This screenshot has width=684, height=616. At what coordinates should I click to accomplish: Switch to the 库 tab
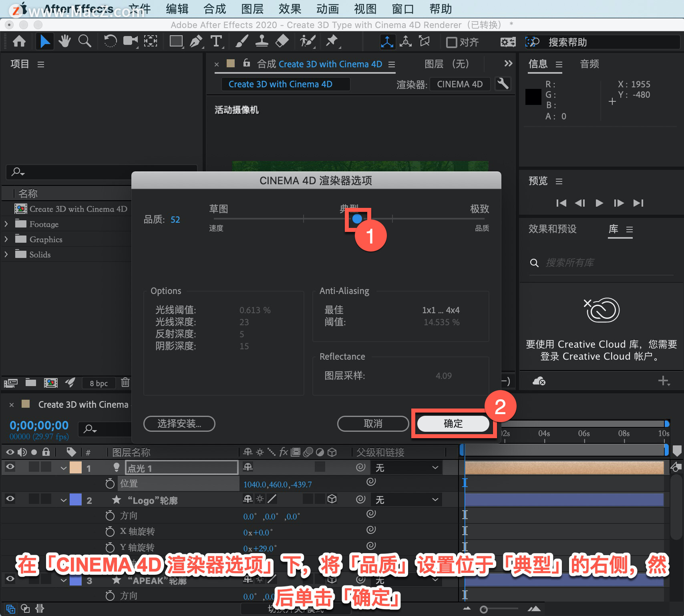614,229
